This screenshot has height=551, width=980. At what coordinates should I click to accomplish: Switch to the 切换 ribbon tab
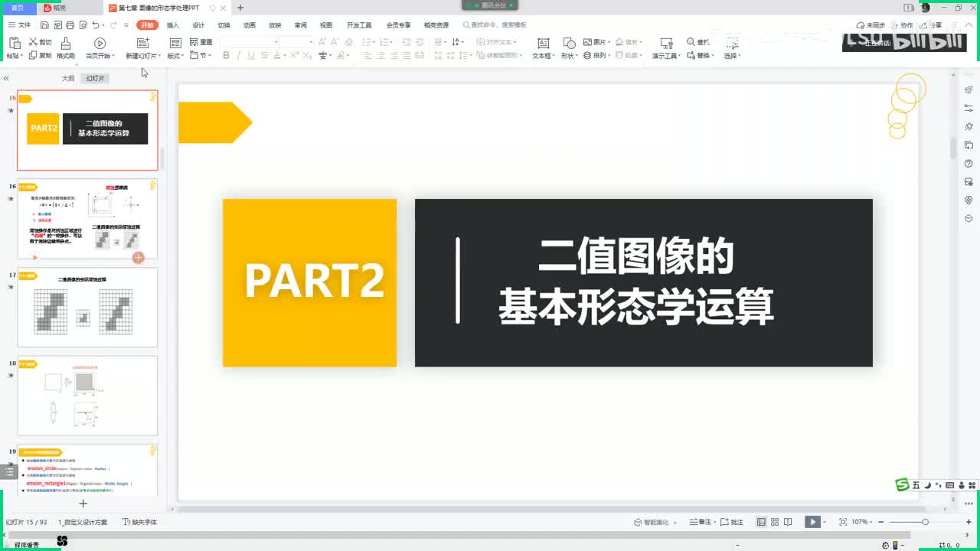224,25
